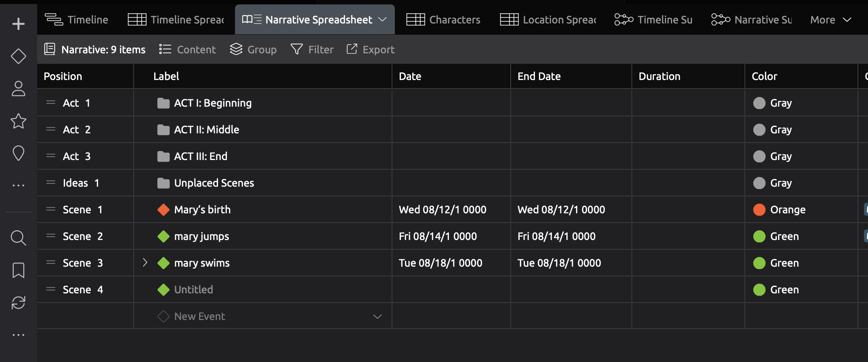
Task: Click the plus add icon in sidebar
Action: point(18,24)
